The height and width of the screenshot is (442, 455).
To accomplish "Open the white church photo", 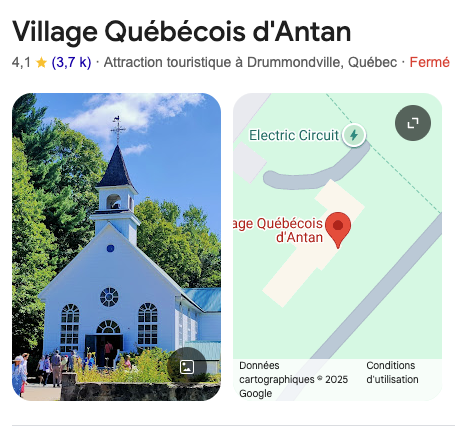I will click(x=116, y=247).
